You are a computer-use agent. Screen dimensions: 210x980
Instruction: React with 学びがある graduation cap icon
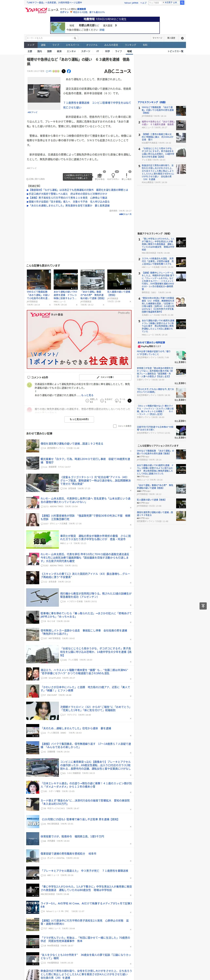(99, 176)
